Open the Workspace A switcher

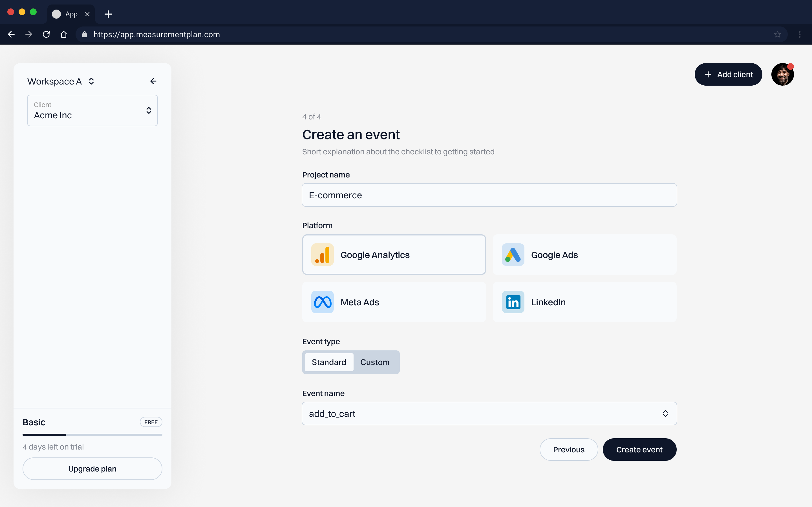pos(61,81)
